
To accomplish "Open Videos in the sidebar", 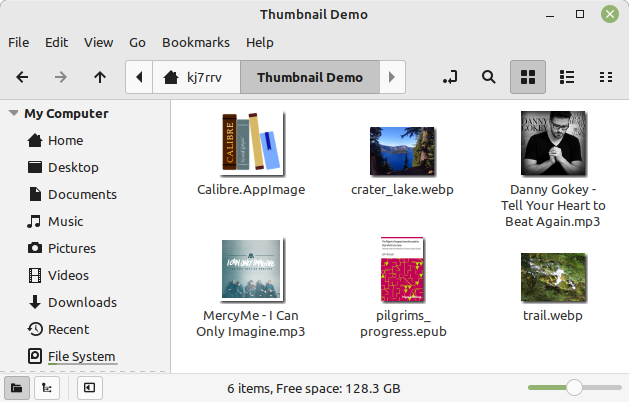I will click(68, 275).
